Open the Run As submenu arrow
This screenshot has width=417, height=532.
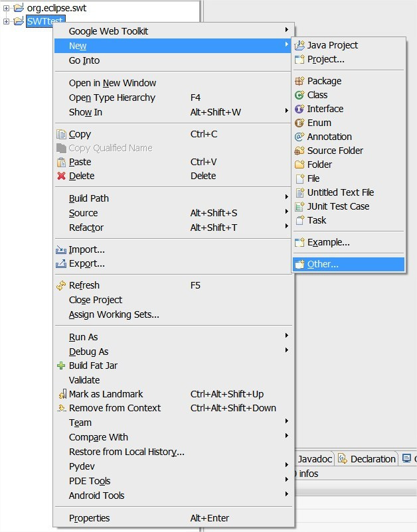pos(287,336)
